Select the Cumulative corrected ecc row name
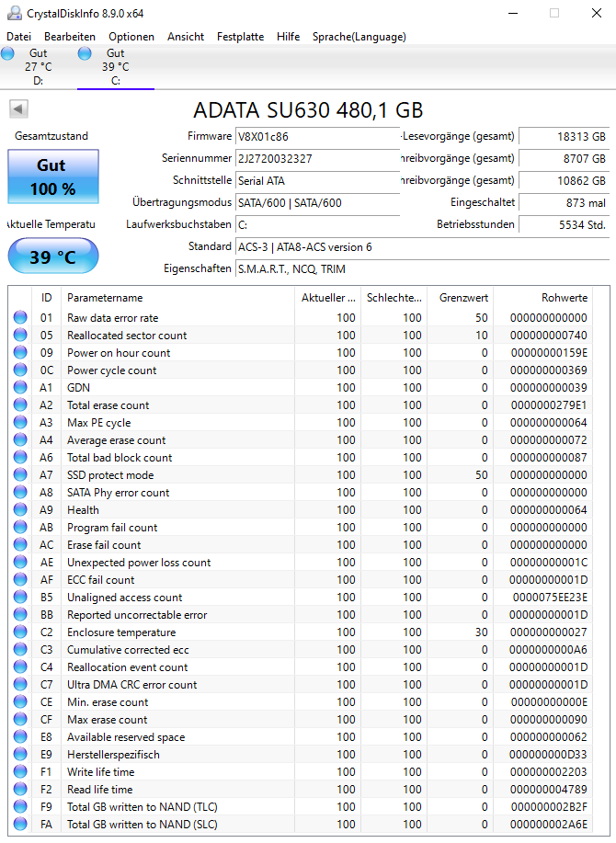616x843 pixels. pos(128,649)
